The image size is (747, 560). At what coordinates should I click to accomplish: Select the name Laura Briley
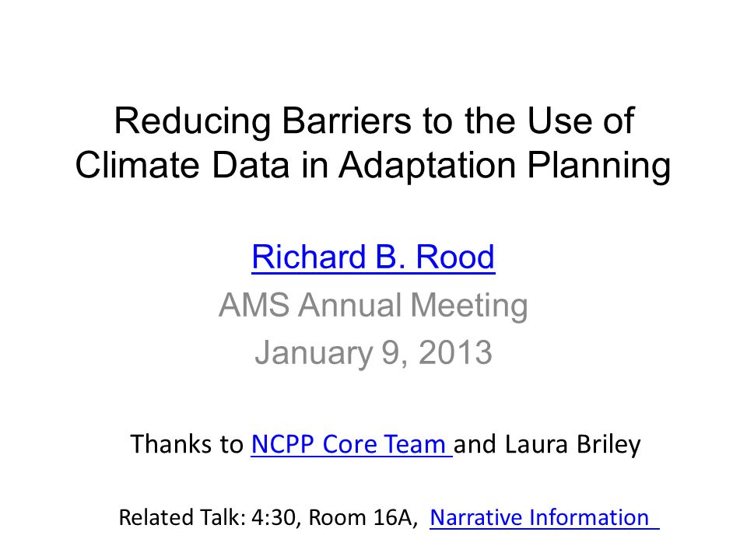573,445
